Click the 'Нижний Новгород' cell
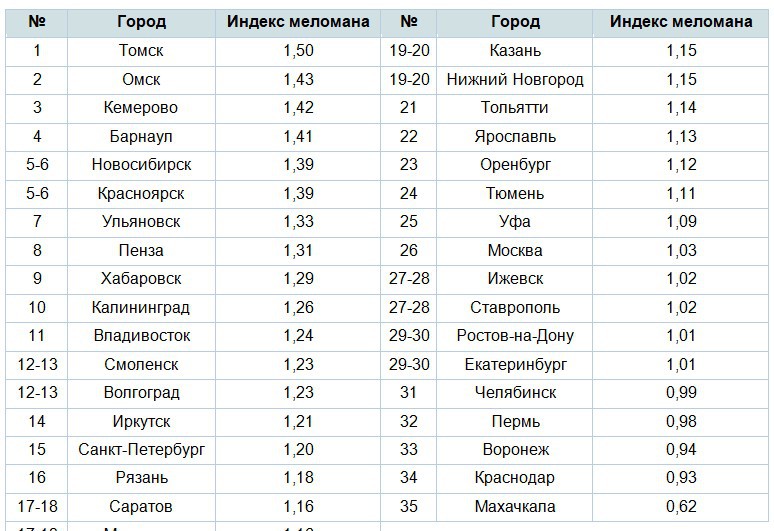 tap(515, 79)
